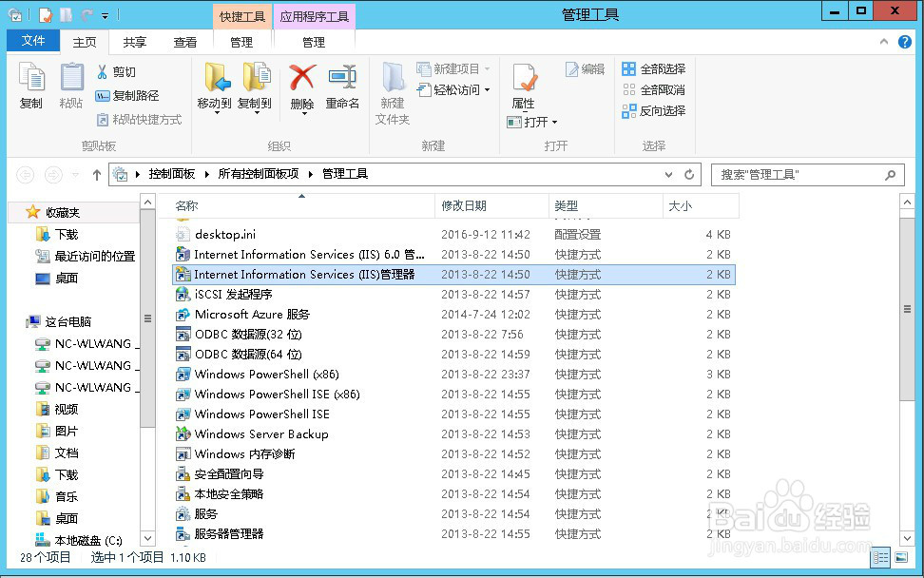This screenshot has width=924, height=578.
Task: Click the blue Help question icon
Action: coord(905,42)
